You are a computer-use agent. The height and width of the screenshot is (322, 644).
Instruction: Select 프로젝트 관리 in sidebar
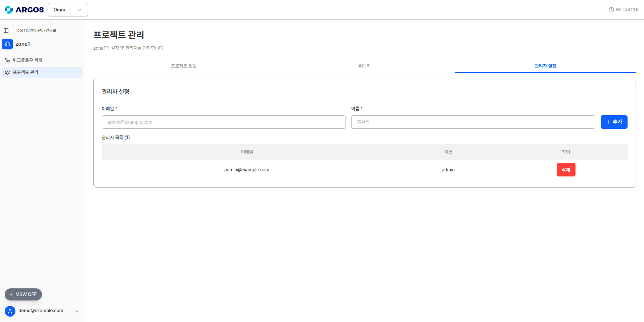(42, 72)
